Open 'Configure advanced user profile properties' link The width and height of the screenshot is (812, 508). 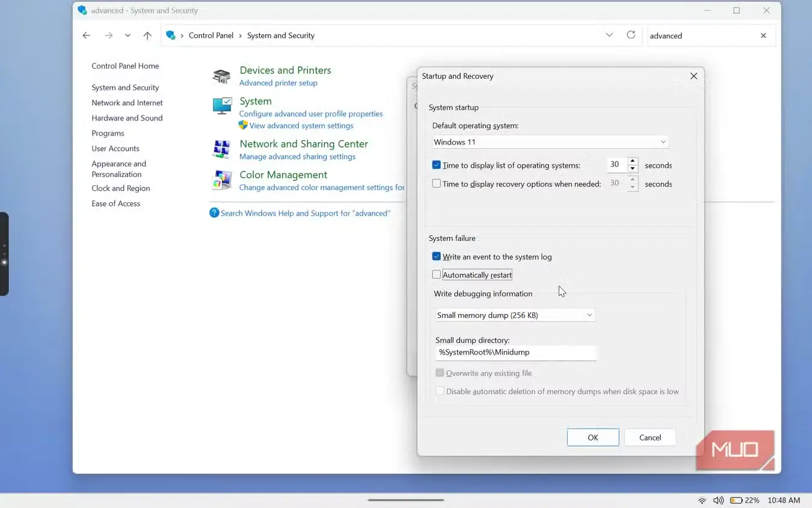pos(311,114)
